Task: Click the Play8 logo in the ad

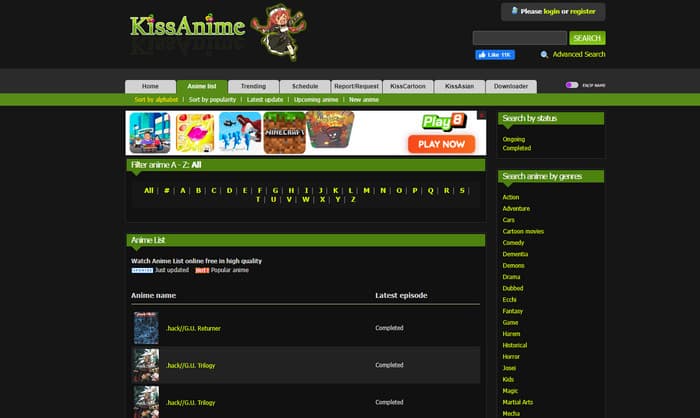Action: pyautogui.click(x=444, y=122)
